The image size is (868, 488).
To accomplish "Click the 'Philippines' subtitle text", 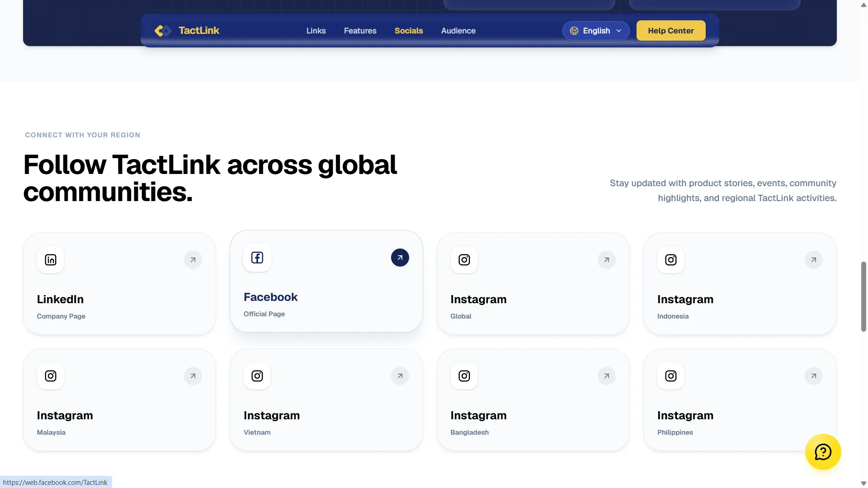I will coord(675,432).
